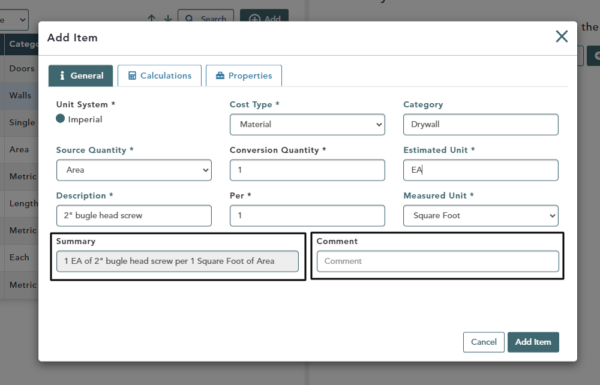Click the Per input field

point(307,215)
